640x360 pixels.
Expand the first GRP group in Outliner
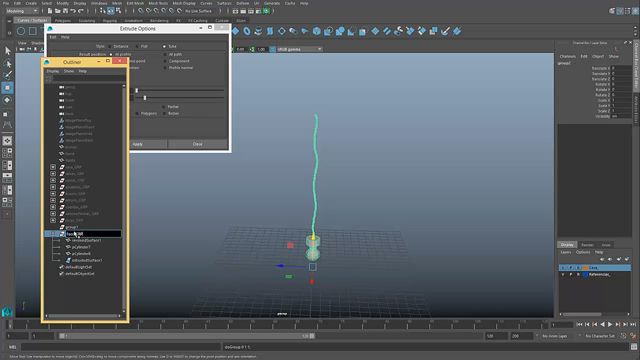(x=53, y=167)
